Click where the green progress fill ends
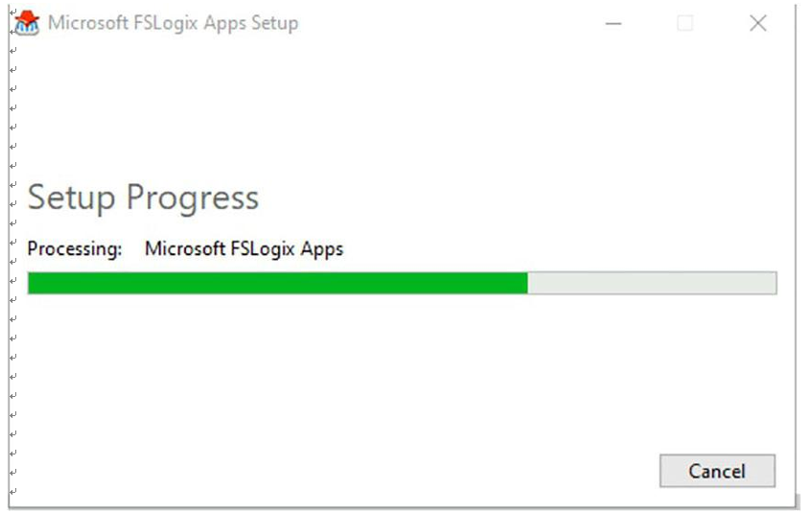812x512 pixels. click(x=527, y=283)
